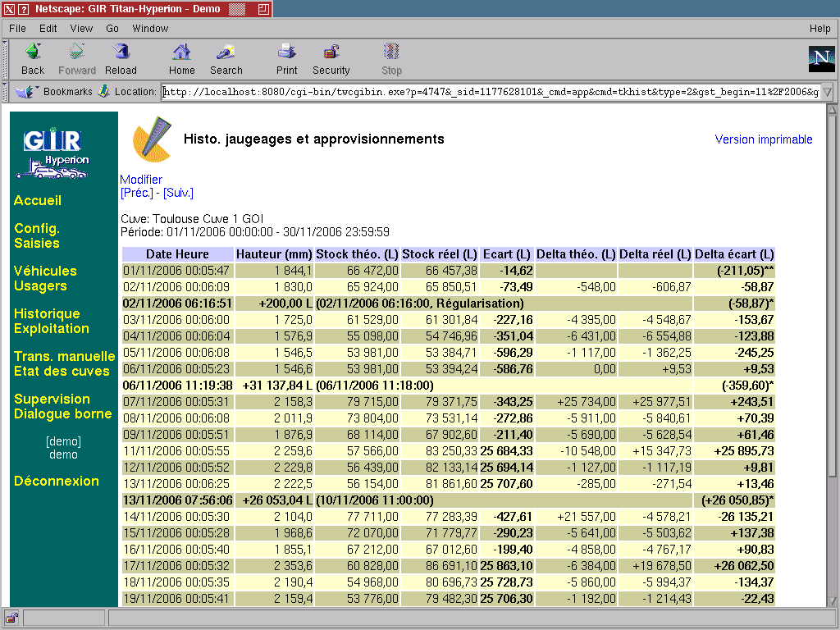The height and width of the screenshot is (630, 840).
Task: Click the status bar security lock icon
Action: (x=11, y=617)
